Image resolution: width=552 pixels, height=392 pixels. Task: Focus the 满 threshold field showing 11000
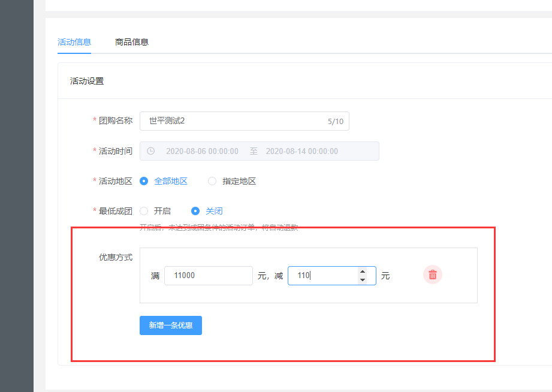[208, 276]
